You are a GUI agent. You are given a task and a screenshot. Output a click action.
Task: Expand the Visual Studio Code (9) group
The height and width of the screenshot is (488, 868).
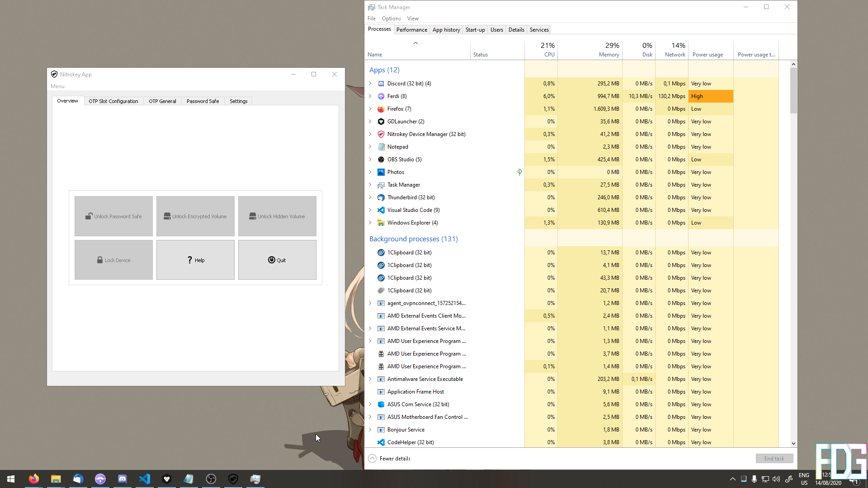click(x=370, y=210)
